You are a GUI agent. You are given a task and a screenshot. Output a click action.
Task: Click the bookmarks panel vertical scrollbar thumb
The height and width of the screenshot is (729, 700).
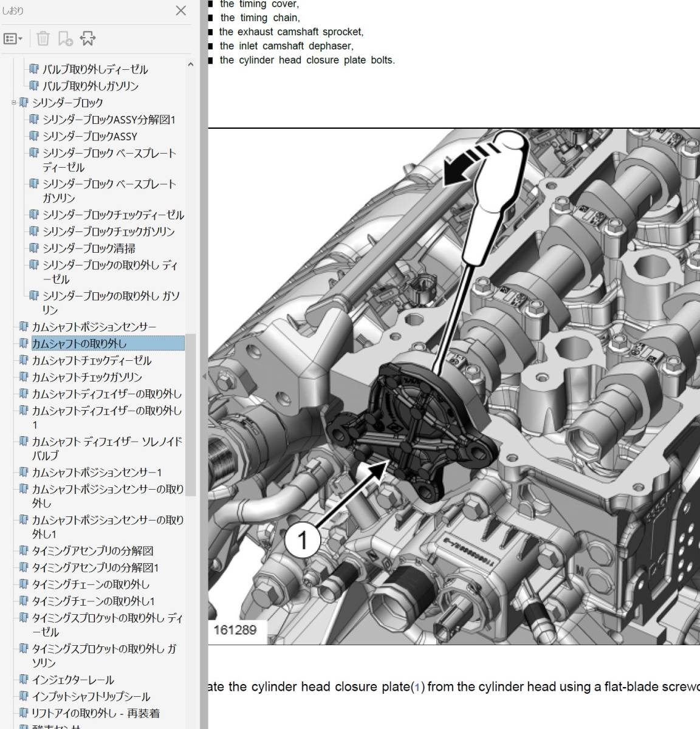pyautogui.click(x=190, y=413)
